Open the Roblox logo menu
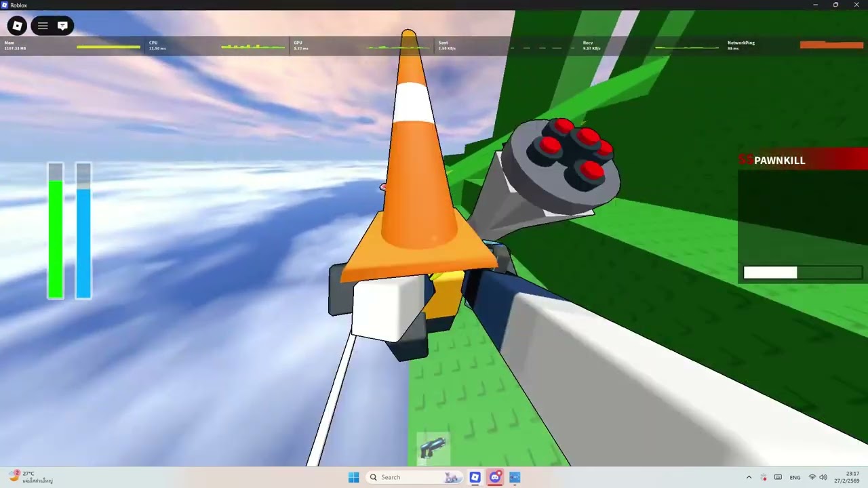The width and height of the screenshot is (868, 488). pyautogui.click(x=18, y=26)
